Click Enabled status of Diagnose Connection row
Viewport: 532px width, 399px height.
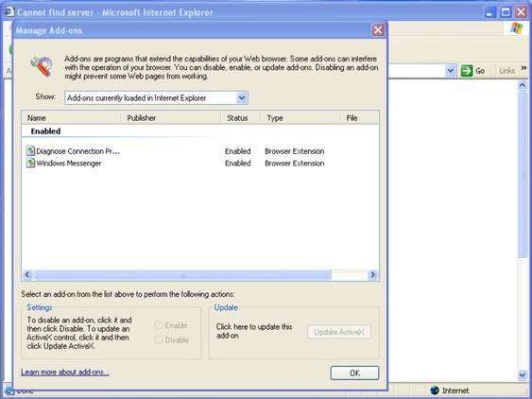tap(237, 151)
